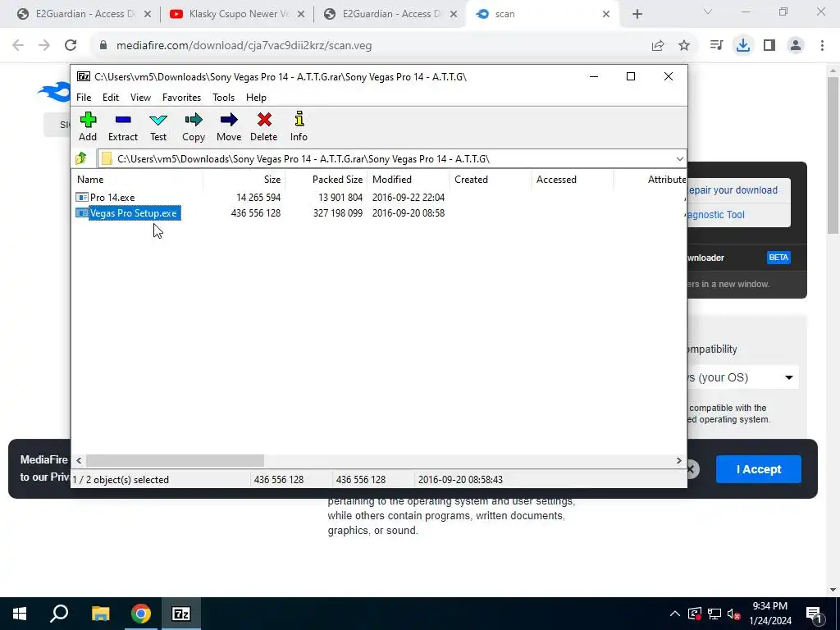Open the media control icon in Chrome
This screenshot has height=630, width=840.
tap(717, 46)
